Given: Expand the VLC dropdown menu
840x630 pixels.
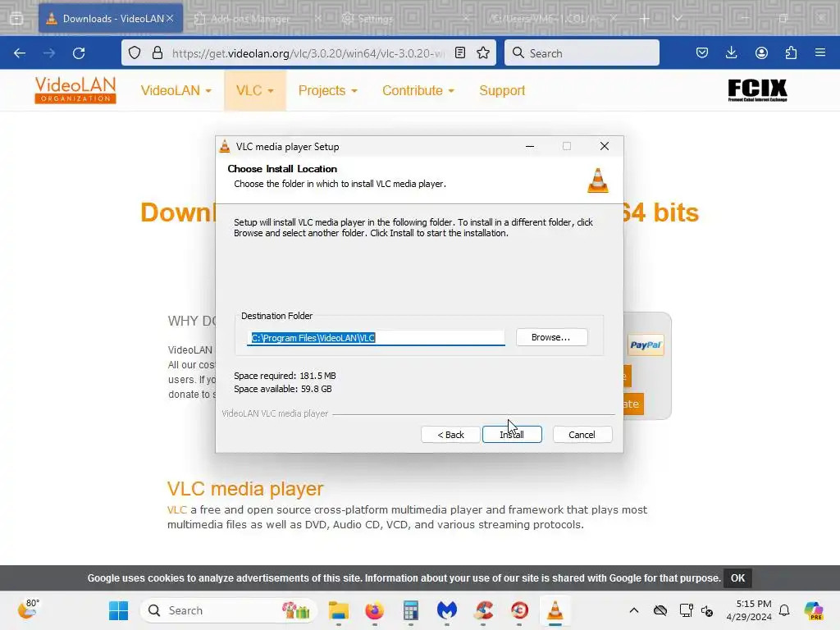Looking at the screenshot, I should pyautogui.click(x=255, y=90).
